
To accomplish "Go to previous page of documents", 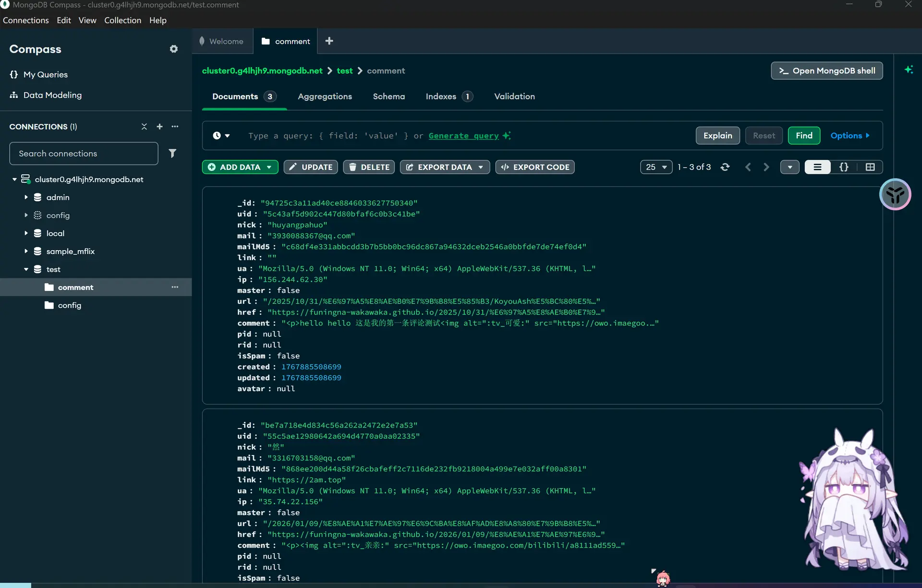I will pyautogui.click(x=748, y=167).
